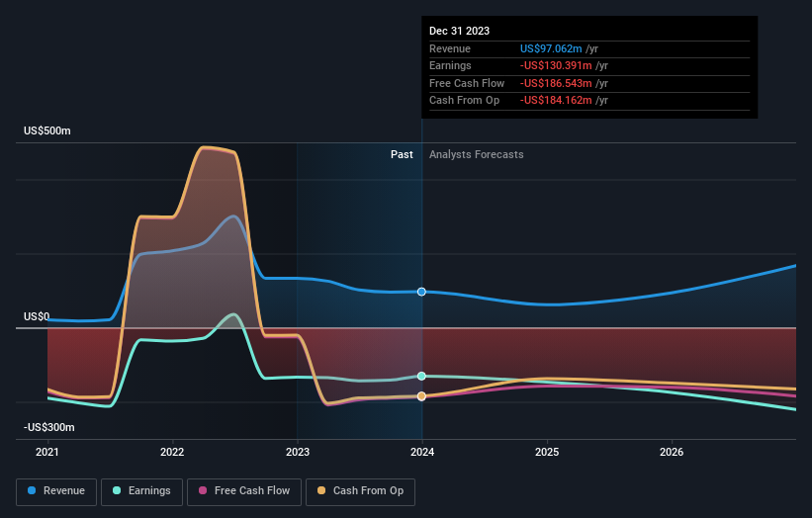Click the 2023 x-axis label
This screenshot has width=812, height=518.
[x=298, y=452]
